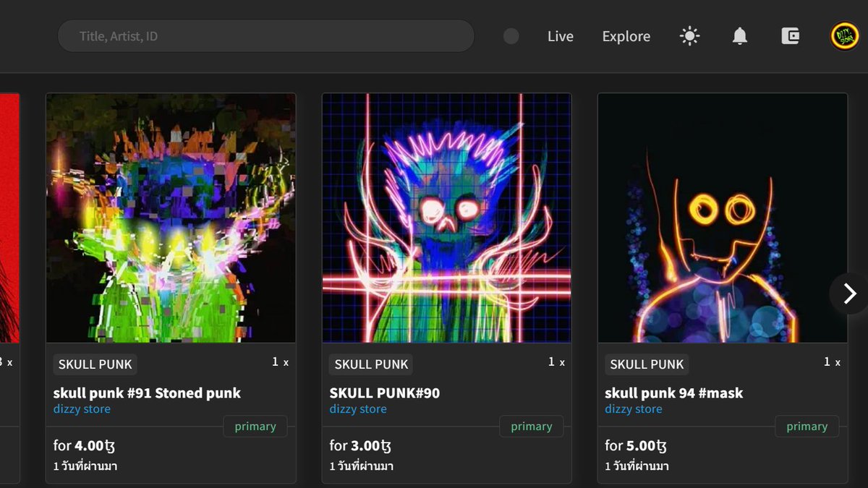Click the 1 x edition count on SKULL PUNK#90 card
Image resolution: width=868 pixels, height=488 pixels.
tap(556, 362)
